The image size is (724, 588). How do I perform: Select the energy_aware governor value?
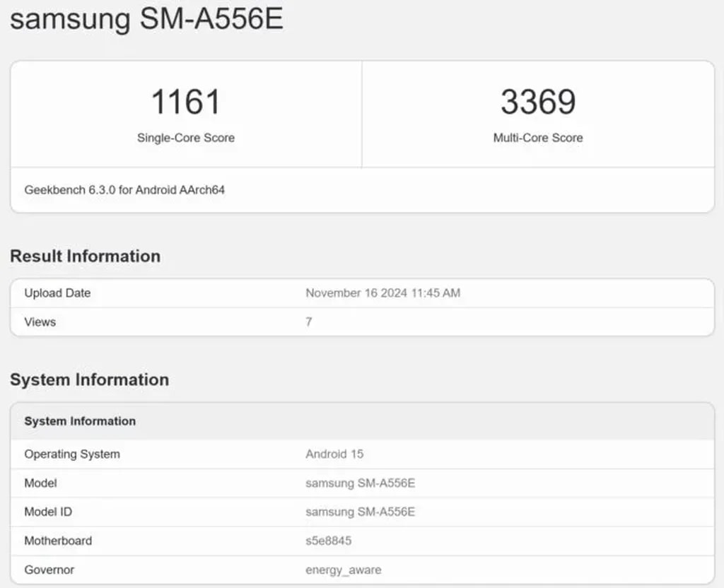tap(344, 570)
